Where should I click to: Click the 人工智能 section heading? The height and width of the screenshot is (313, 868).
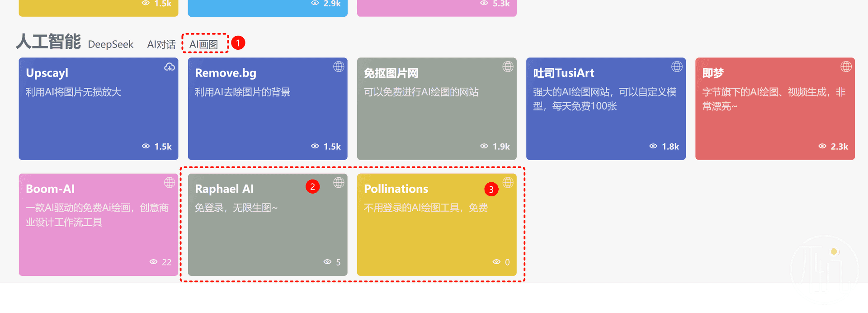click(x=48, y=42)
